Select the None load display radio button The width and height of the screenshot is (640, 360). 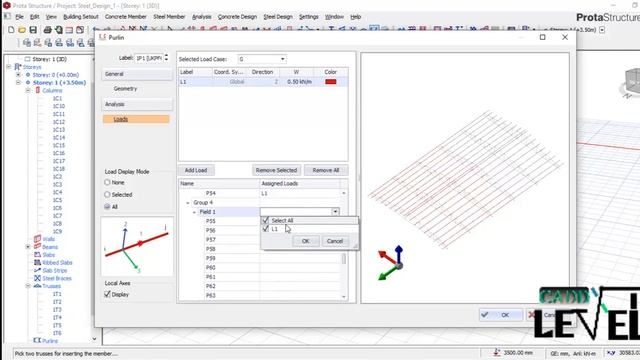coord(107,182)
